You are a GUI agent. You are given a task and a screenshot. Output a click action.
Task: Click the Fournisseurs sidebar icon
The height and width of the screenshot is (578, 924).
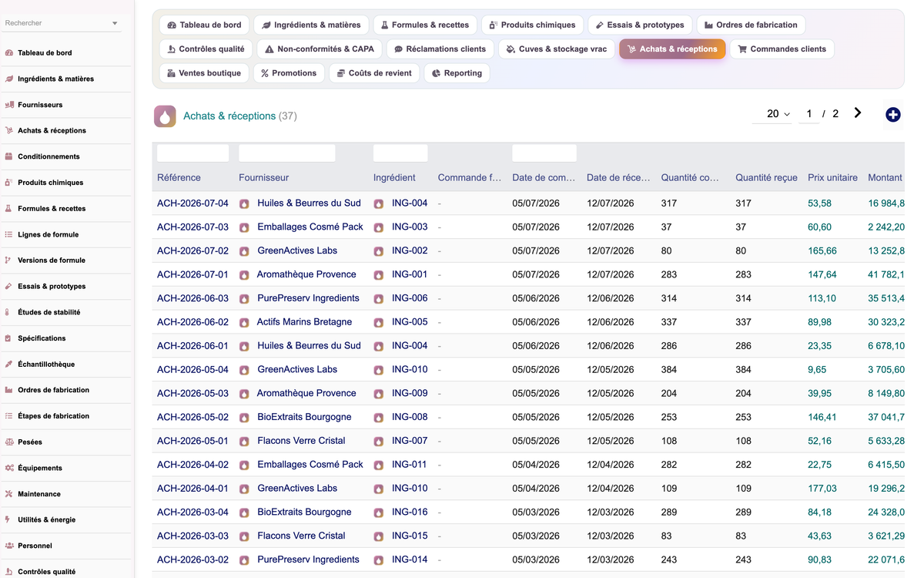coord(9,105)
